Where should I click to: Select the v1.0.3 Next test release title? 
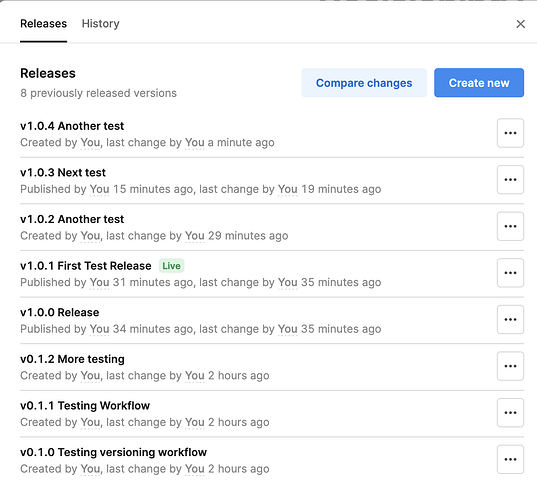point(63,173)
